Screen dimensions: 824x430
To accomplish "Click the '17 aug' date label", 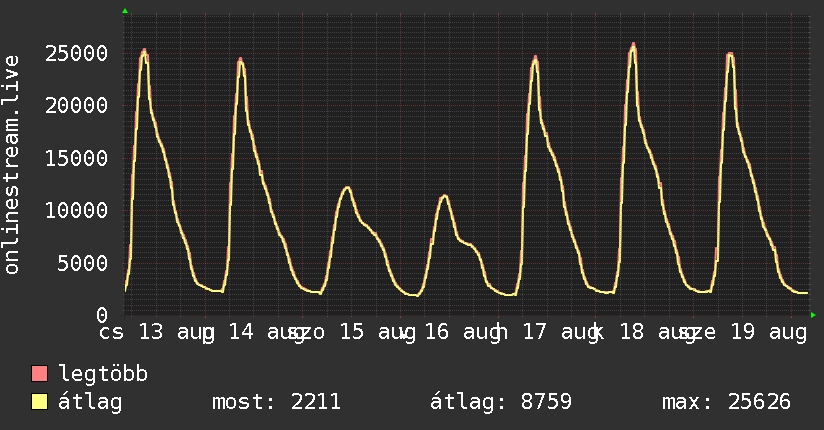I will pyautogui.click(x=561, y=332).
